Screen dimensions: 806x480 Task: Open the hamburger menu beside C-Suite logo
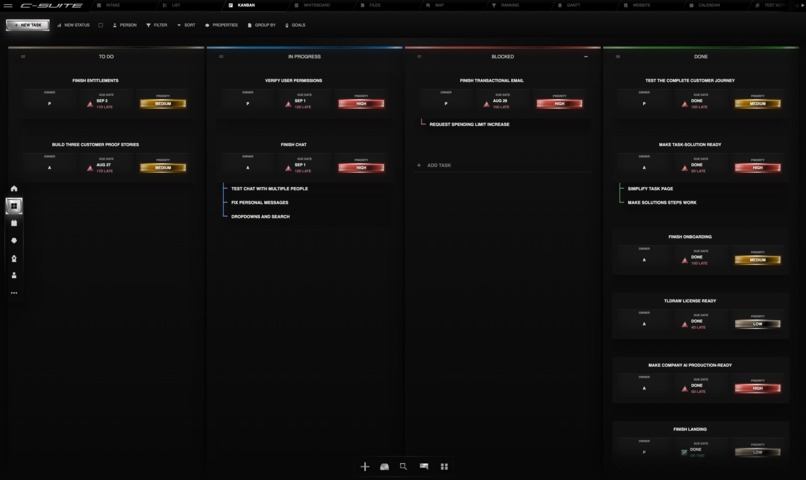[8, 6]
